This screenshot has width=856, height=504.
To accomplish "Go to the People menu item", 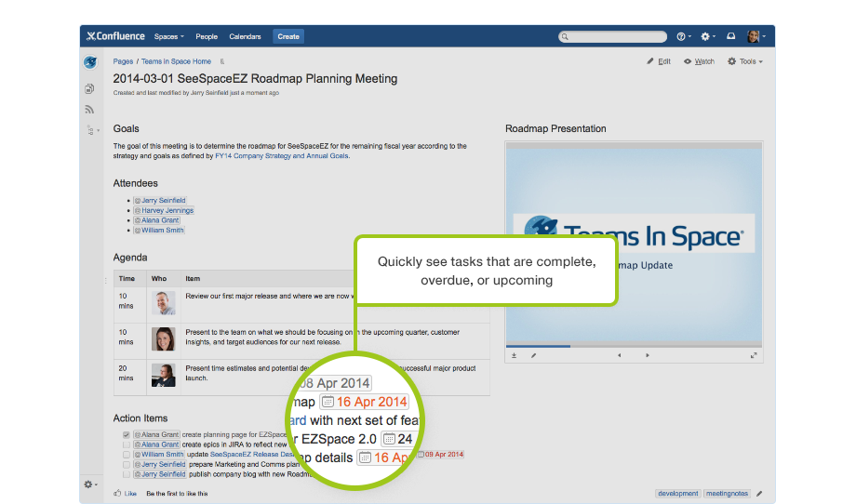I will (x=207, y=36).
